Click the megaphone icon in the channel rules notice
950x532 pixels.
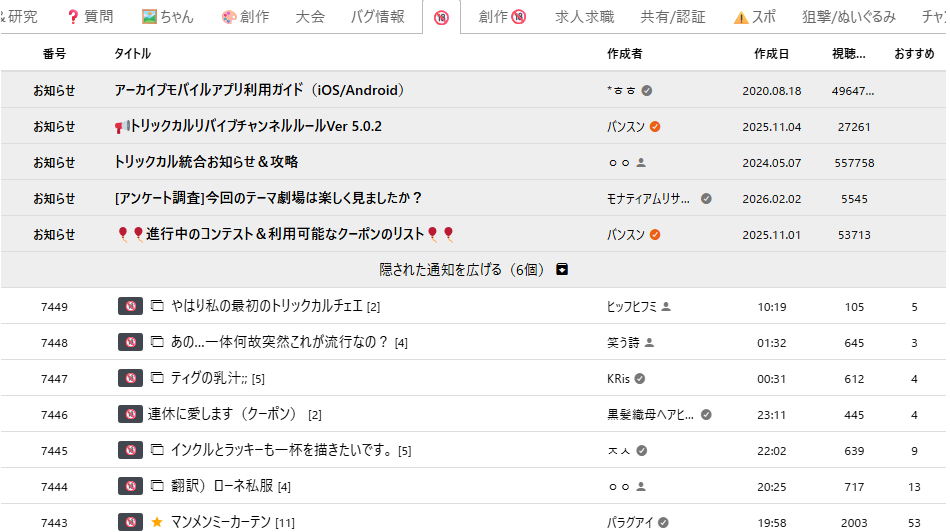122,127
